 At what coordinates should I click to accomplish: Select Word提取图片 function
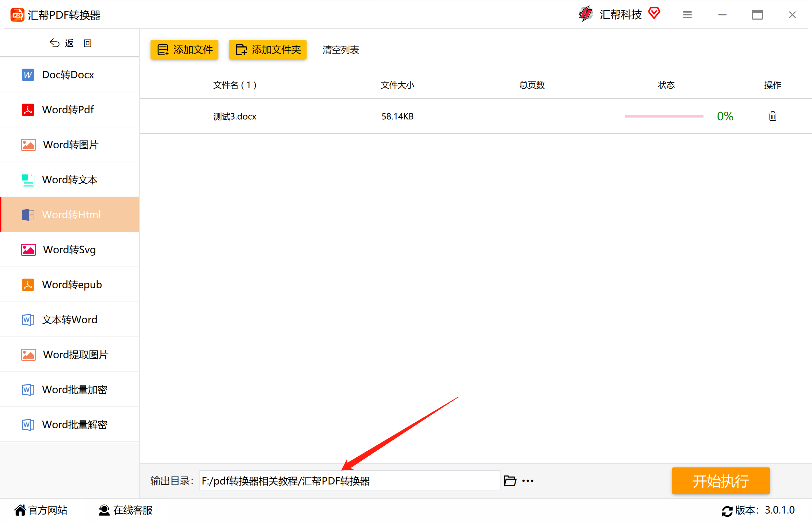click(70, 355)
